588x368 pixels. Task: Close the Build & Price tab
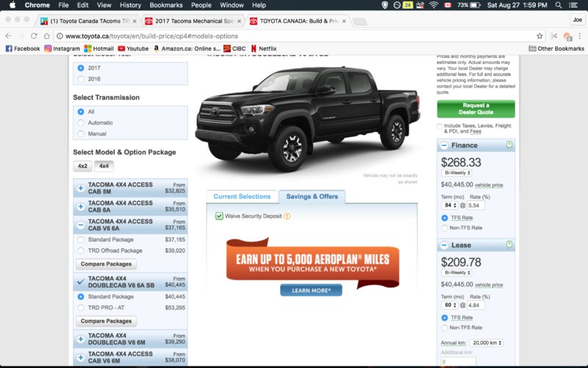344,21
